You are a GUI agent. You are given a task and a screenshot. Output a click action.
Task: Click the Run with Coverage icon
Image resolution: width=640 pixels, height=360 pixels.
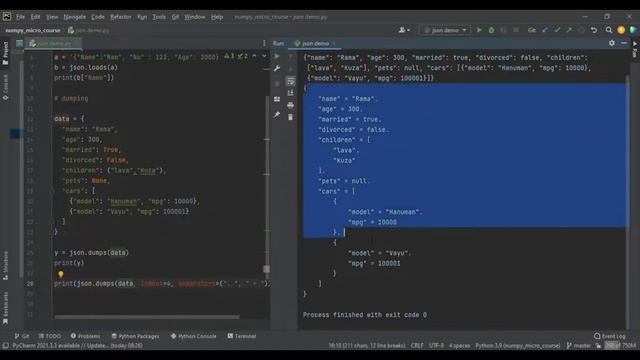(x=503, y=30)
